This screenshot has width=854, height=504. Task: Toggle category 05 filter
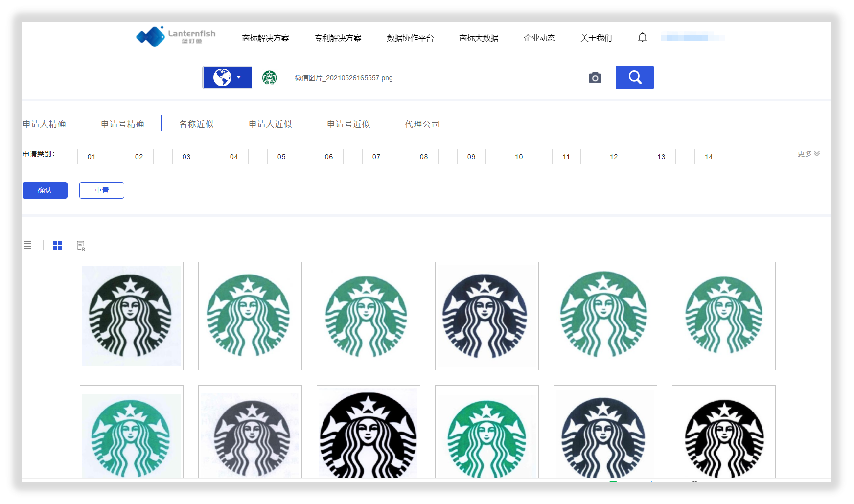(x=281, y=157)
